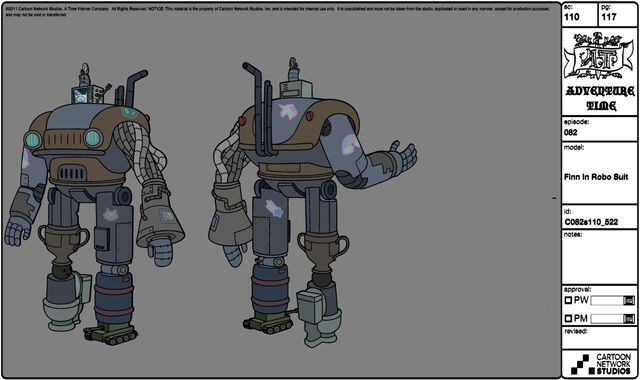The width and height of the screenshot is (640, 380).
Task: Click the copyright notice text at top
Action: 278,11
